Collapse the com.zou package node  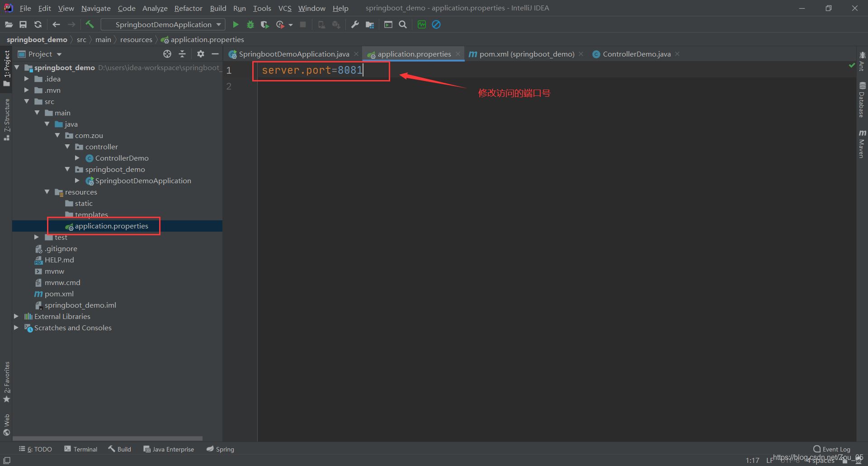pos(57,135)
